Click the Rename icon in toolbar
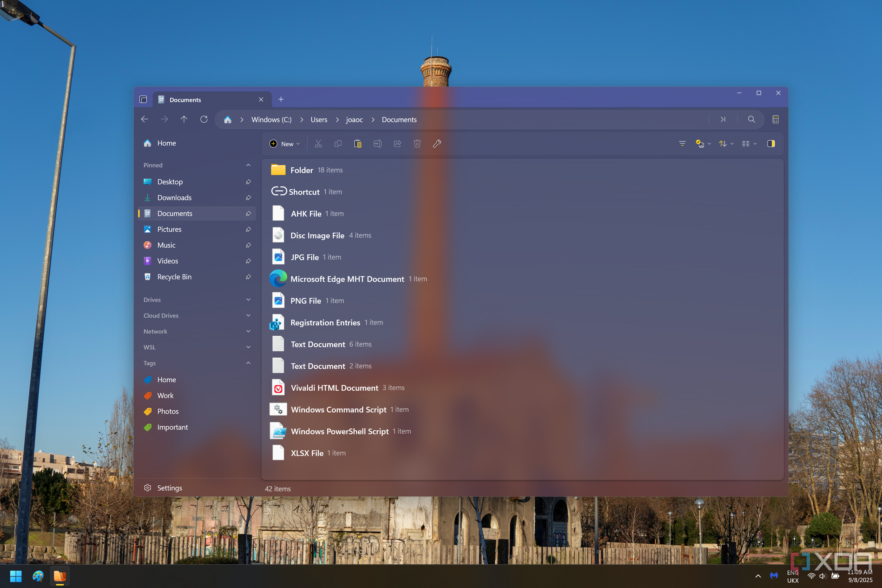This screenshot has width=882, height=588. [x=378, y=144]
